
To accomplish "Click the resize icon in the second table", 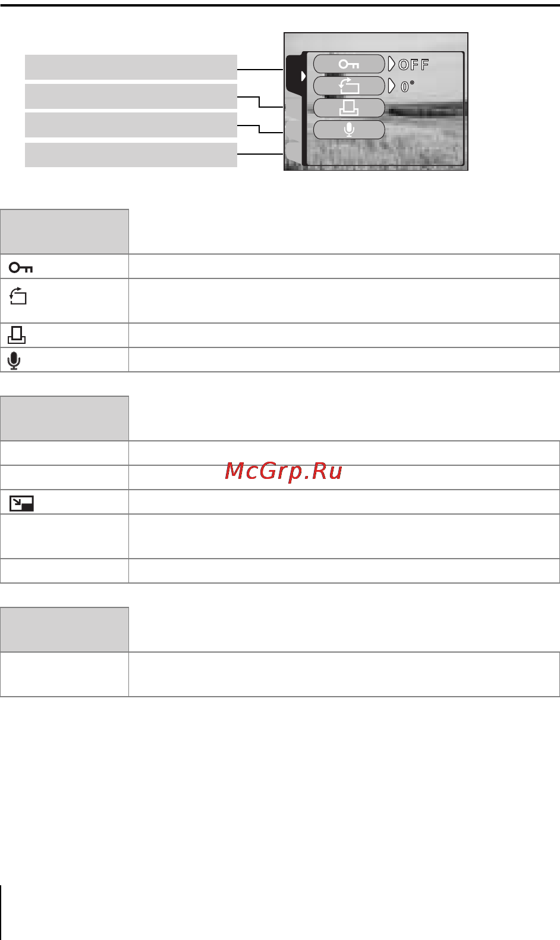I will pyautogui.click(x=21, y=503).
